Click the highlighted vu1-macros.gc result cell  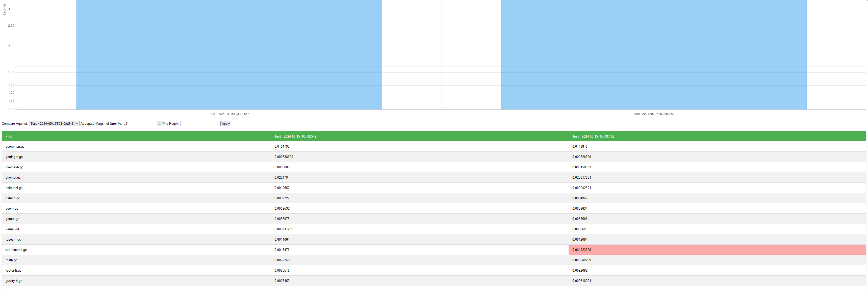coord(581,250)
